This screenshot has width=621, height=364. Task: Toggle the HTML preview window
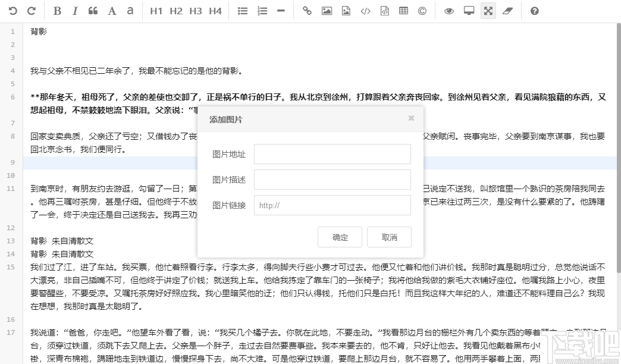point(468,10)
